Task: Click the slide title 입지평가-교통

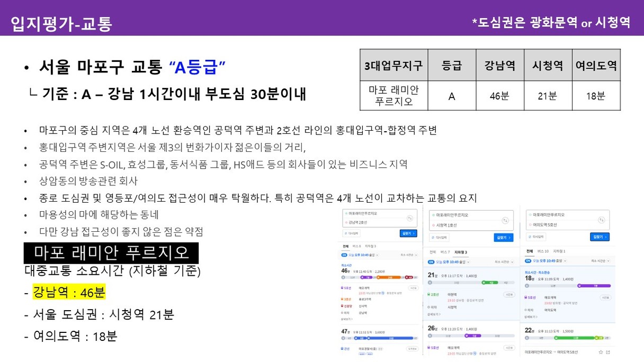Action: tap(61, 24)
